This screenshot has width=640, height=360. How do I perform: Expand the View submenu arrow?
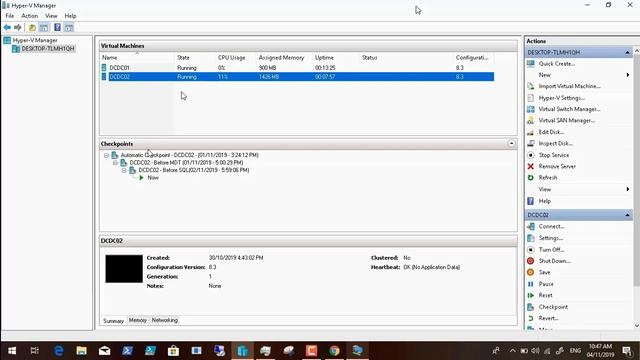(x=628, y=189)
